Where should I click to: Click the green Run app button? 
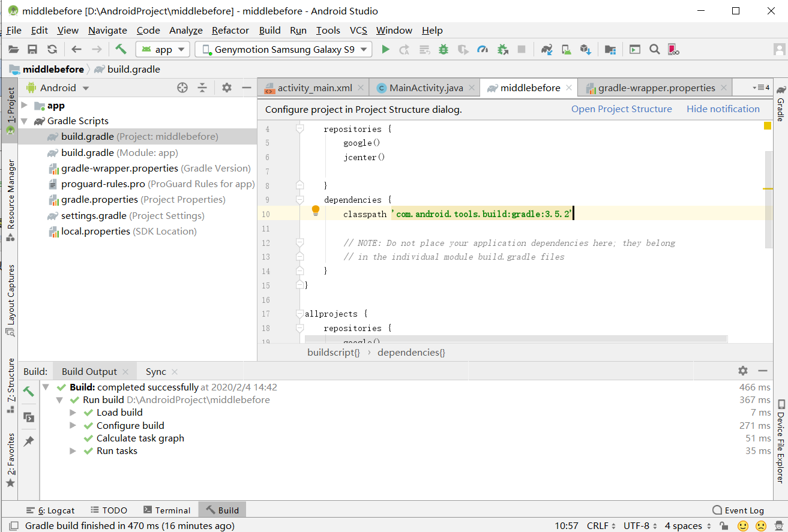point(385,50)
